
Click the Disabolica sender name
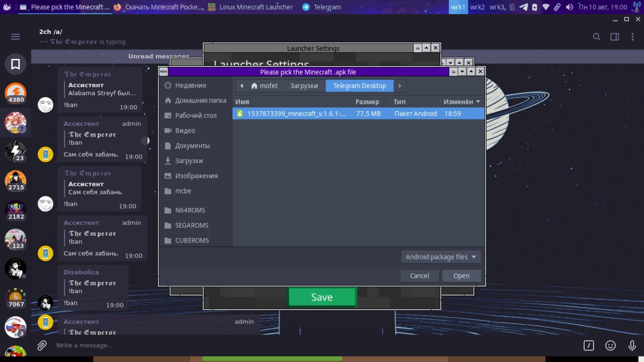tap(81, 272)
